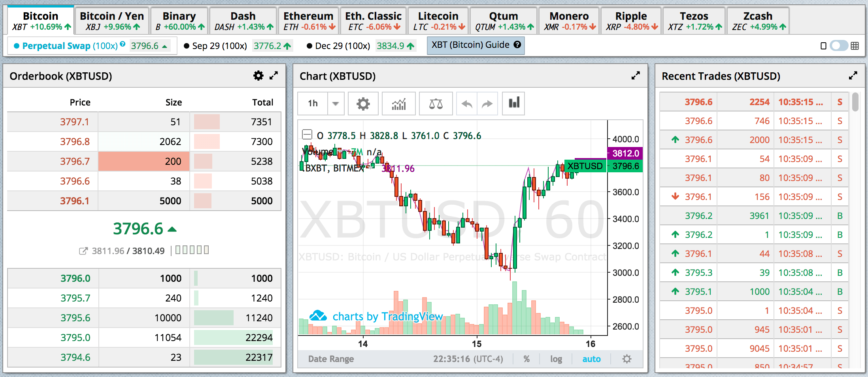The image size is (868, 377).
Task: Switch to Binary tab
Action: point(179,20)
